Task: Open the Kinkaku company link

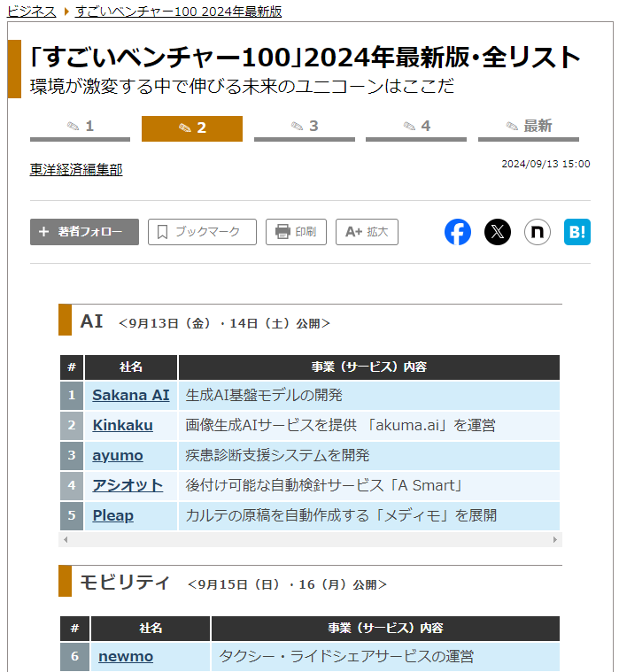Action: pyautogui.click(x=122, y=425)
